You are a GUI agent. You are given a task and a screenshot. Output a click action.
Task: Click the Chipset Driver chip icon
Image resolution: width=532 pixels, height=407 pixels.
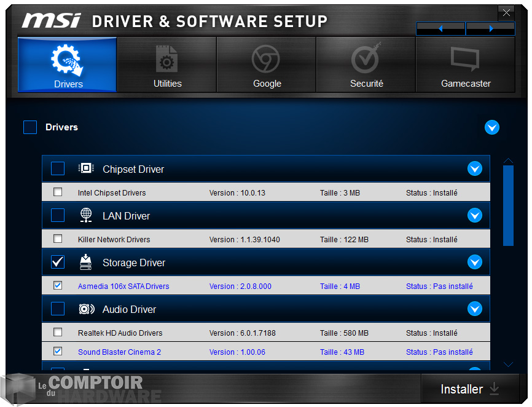click(86, 168)
